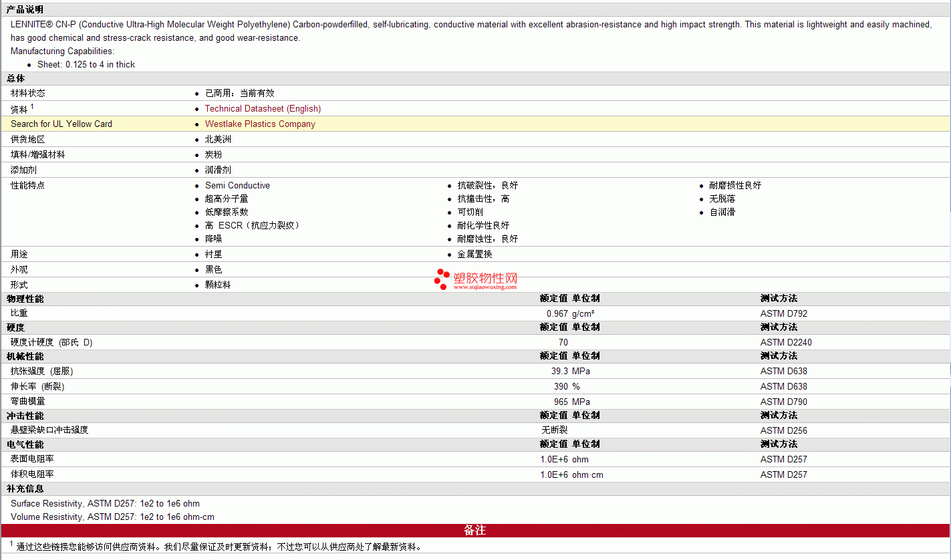
Task: Click the hardness value 70
Action: 563,342
